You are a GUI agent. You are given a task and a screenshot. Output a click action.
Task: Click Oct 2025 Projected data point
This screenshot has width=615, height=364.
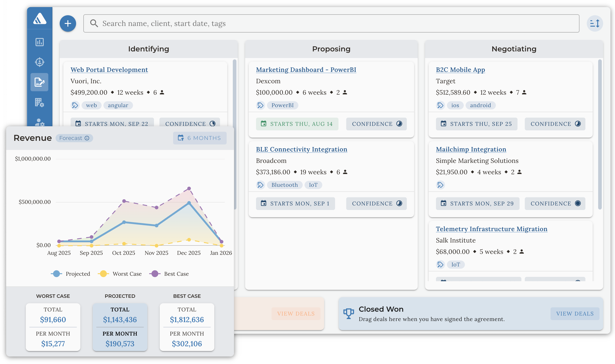click(124, 222)
